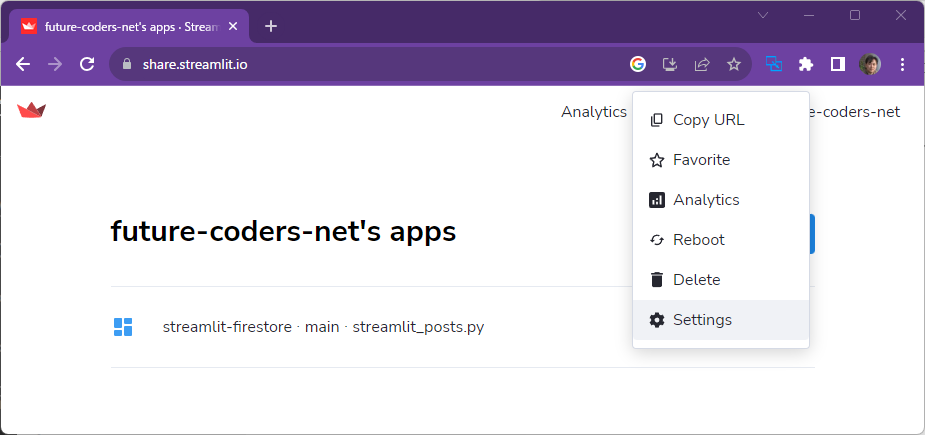Image resolution: width=925 pixels, height=435 pixels.
Task: Open Settings from the menu
Action: click(721, 320)
